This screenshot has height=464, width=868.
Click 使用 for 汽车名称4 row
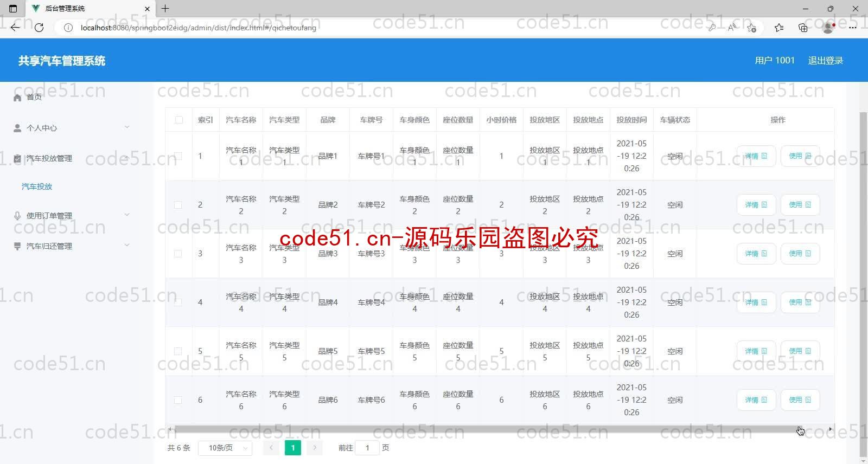point(800,302)
